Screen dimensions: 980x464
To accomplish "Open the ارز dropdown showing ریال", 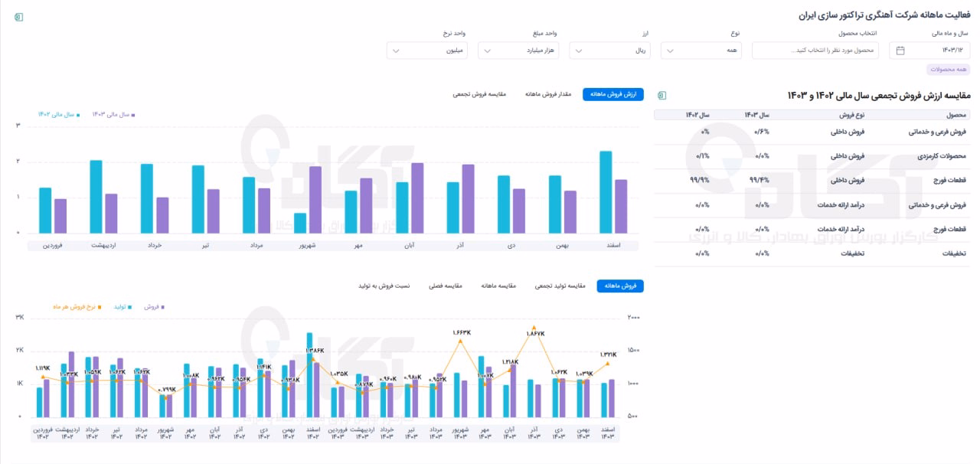I will [x=611, y=51].
